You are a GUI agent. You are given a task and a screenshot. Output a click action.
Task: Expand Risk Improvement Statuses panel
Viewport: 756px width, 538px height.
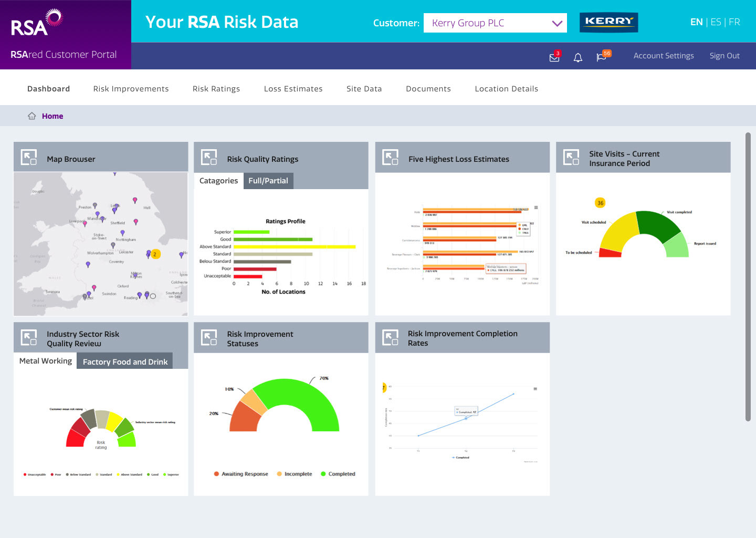coord(209,338)
